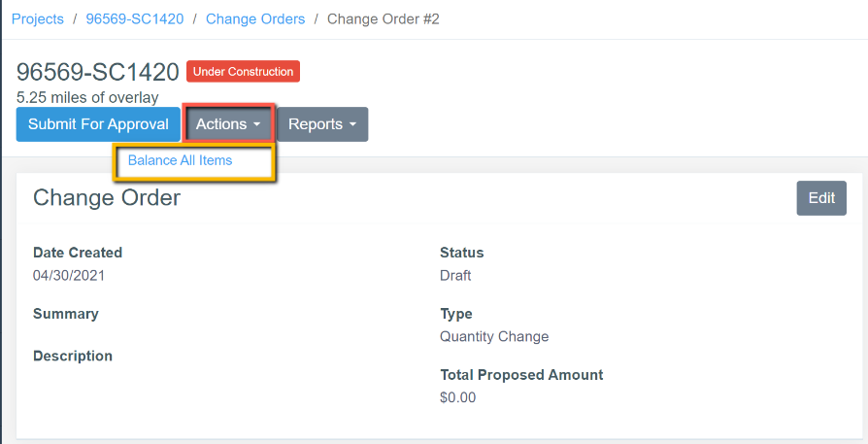Viewport: 868px width, 444px height.
Task: Click the 04/30/2021 date created value
Action: pyautogui.click(x=69, y=275)
